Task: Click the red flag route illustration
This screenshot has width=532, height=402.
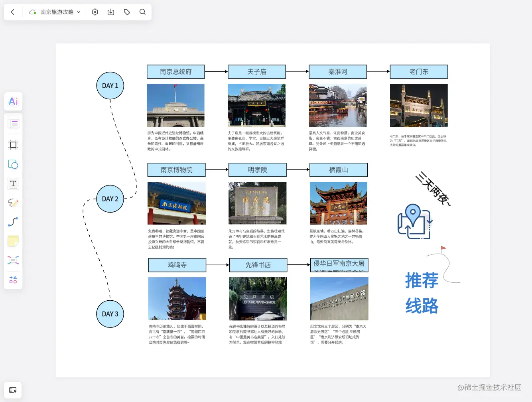Action: (443, 264)
